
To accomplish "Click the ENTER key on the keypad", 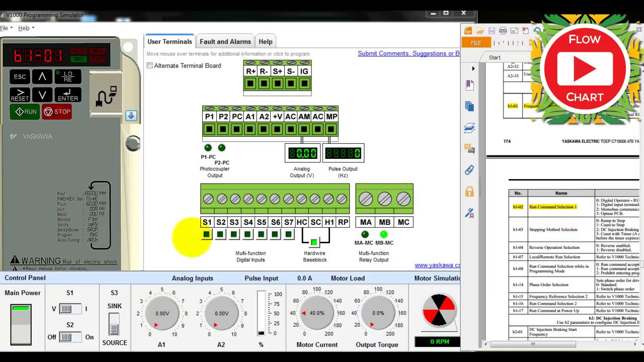I will click(x=68, y=95).
